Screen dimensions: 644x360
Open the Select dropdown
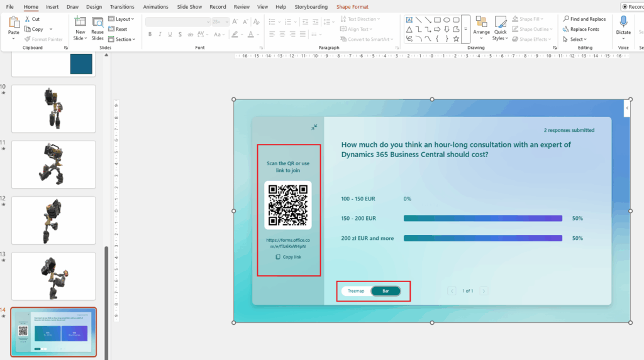575,40
